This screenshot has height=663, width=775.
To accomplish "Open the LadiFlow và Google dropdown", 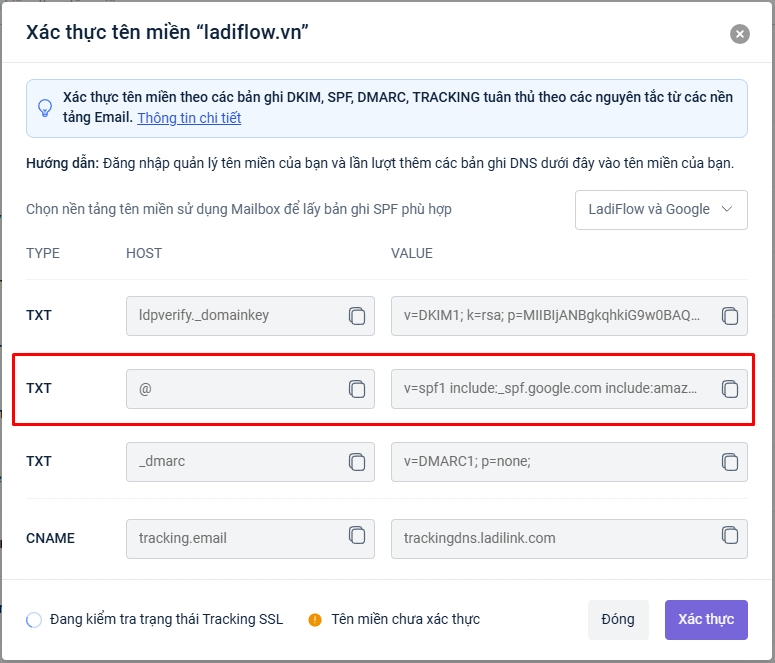I will click(661, 210).
